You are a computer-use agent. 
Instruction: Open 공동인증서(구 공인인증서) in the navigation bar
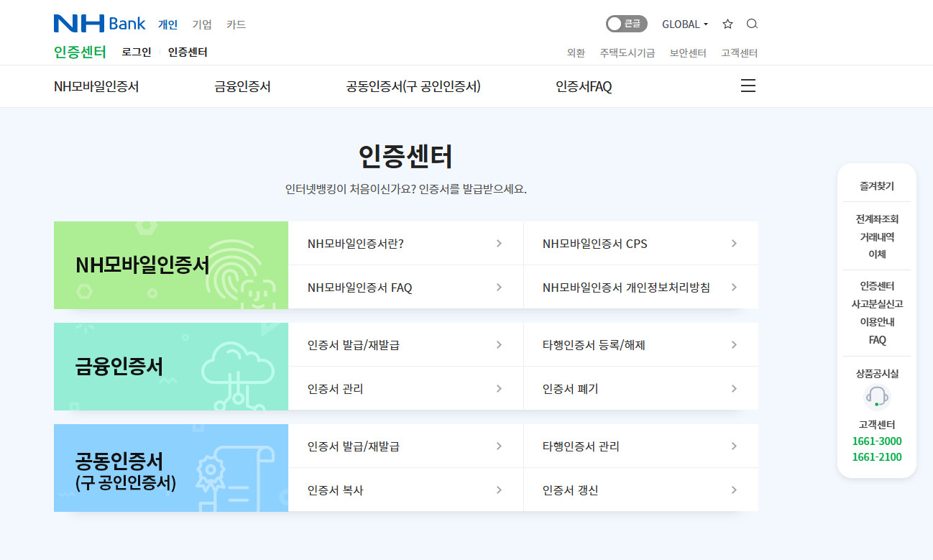[x=413, y=86]
